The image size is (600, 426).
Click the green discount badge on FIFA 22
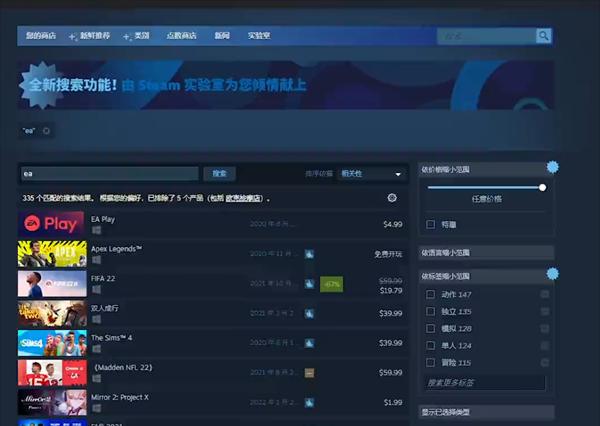tap(331, 284)
